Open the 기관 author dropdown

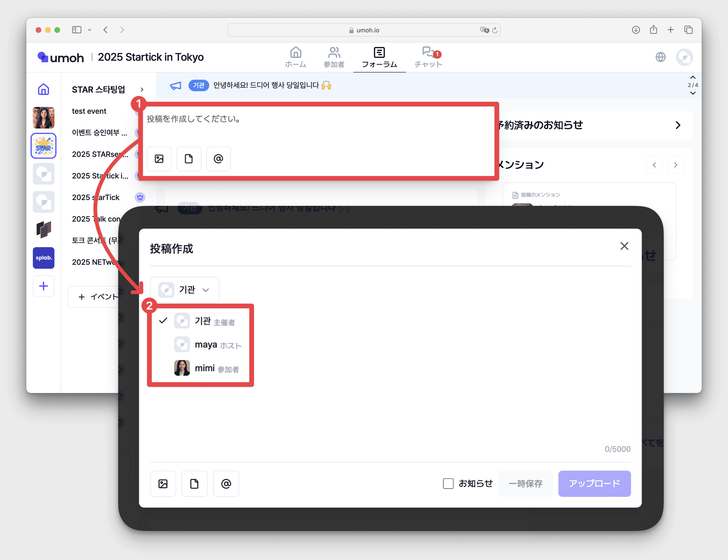pyautogui.click(x=184, y=290)
